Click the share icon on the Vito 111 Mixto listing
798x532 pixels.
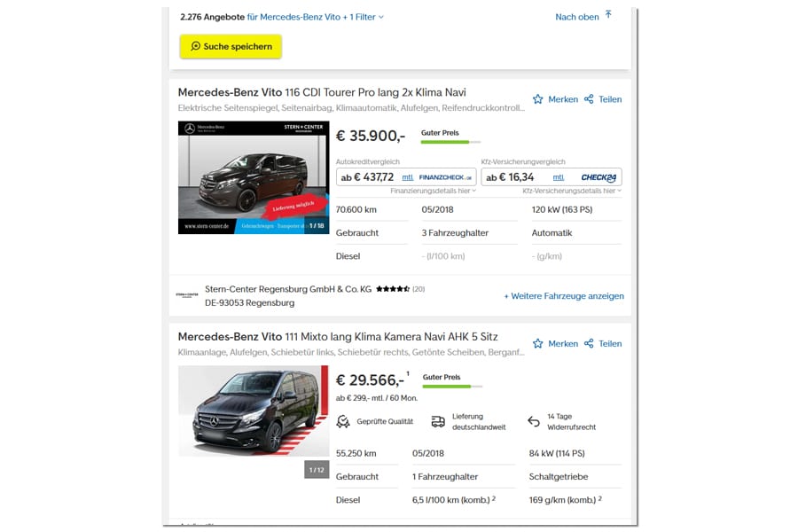coord(589,344)
